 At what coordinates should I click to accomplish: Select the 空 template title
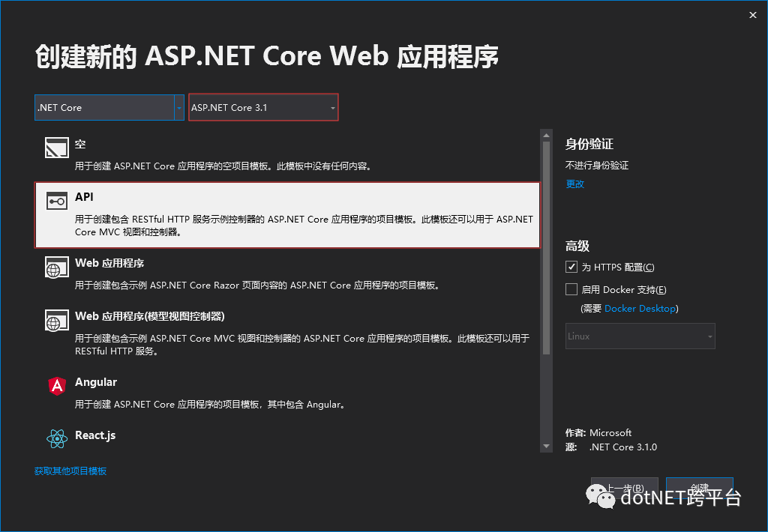coord(80,144)
